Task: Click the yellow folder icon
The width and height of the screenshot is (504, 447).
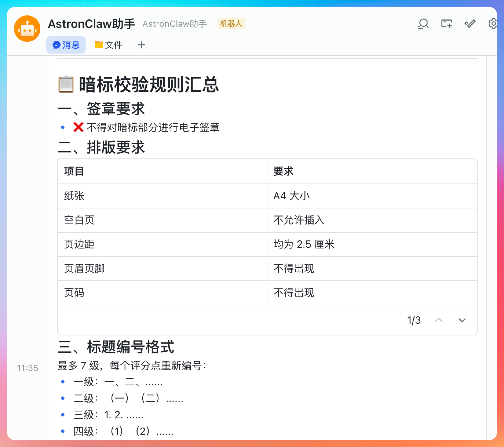Action: [x=99, y=45]
